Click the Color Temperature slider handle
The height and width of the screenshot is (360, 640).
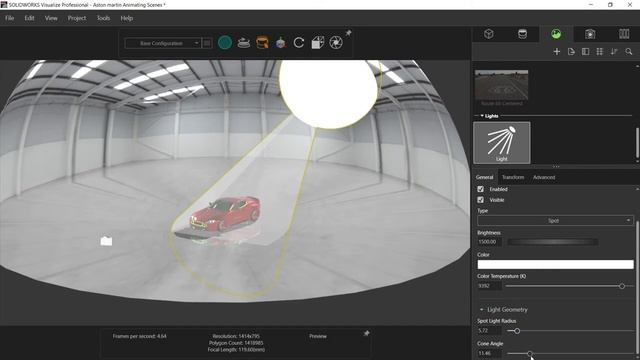(x=622, y=286)
